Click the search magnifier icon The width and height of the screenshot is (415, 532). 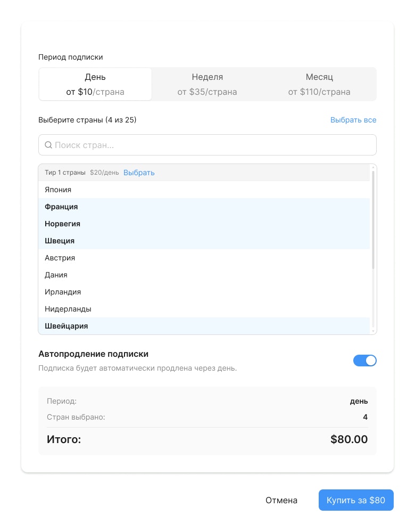48,145
